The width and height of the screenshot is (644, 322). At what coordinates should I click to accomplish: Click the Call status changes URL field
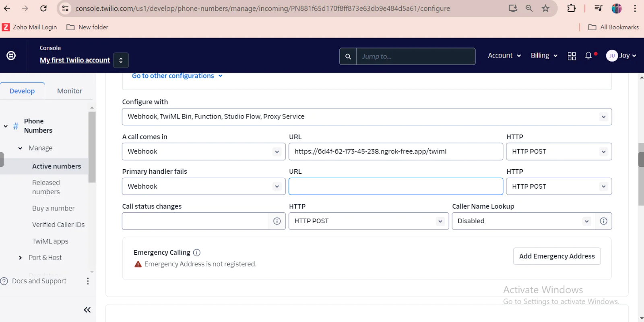tap(195, 221)
